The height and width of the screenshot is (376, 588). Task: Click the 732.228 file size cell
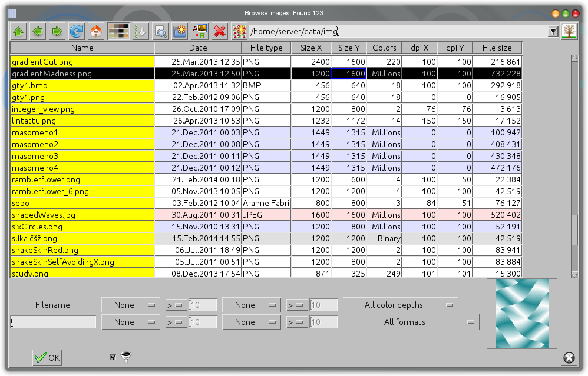[x=497, y=74]
